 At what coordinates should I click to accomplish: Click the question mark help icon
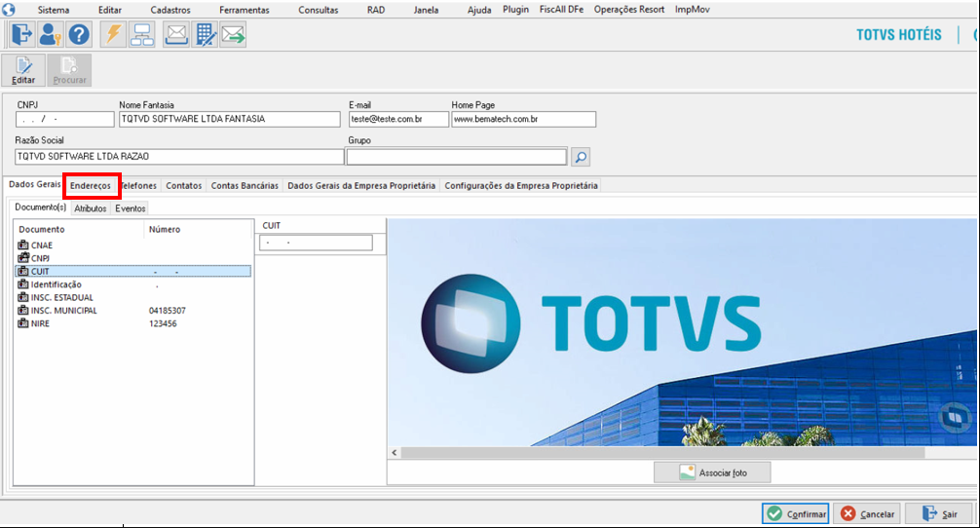(79, 34)
